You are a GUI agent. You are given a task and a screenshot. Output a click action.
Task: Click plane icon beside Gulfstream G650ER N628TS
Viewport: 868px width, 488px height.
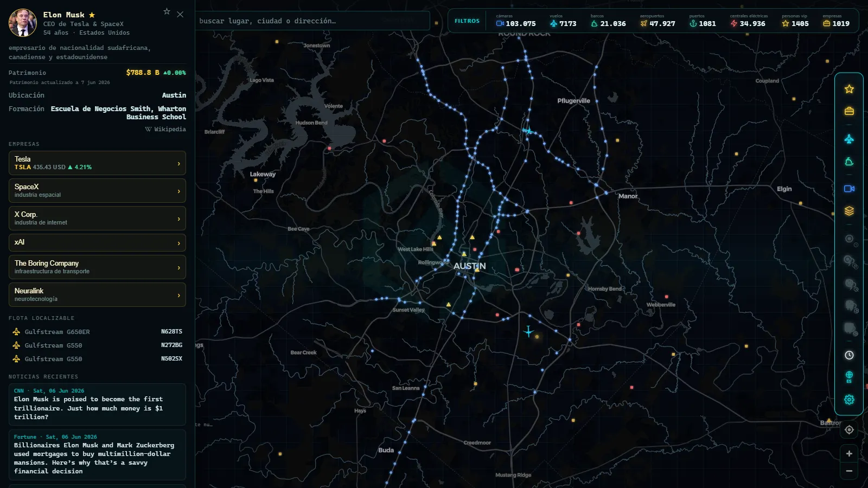[x=16, y=332]
